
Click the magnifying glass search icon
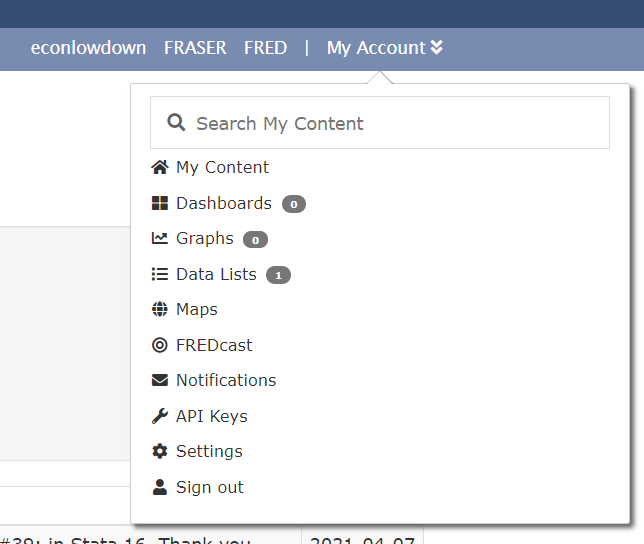(x=176, y=122)
